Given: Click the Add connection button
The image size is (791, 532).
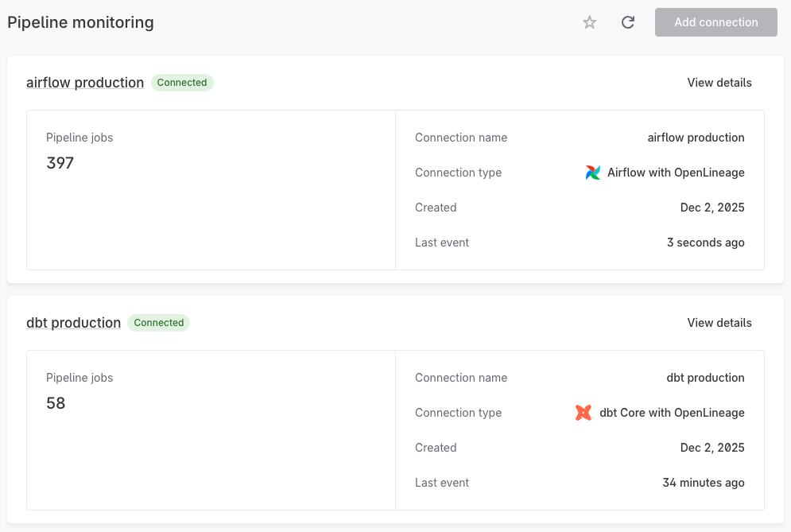Looking at the screenshot, I should pos(715,22).
